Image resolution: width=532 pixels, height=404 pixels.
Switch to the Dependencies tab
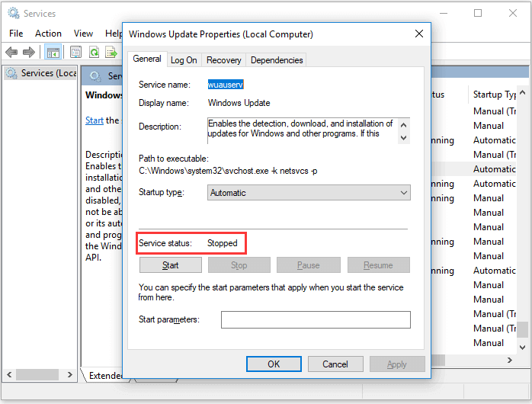click(x=277, y=60)
